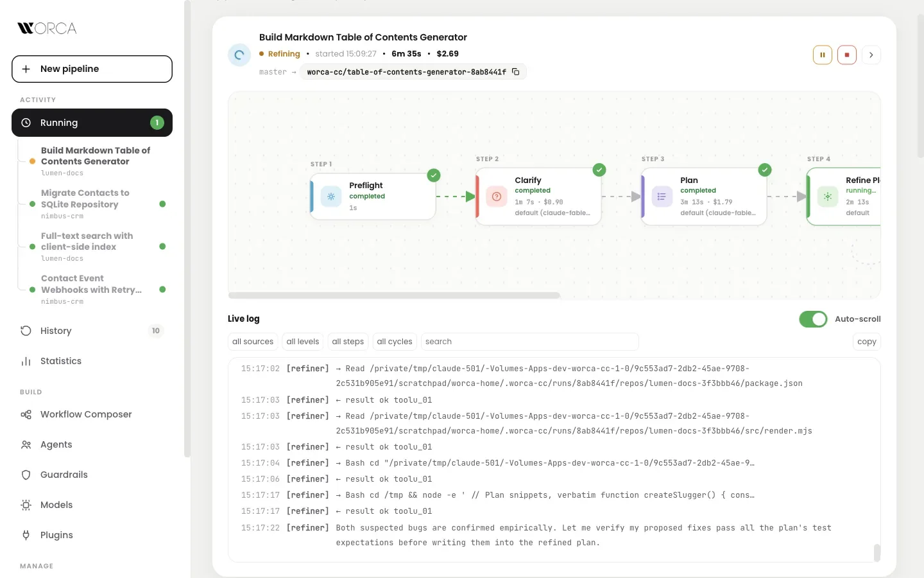Click the Agents people icon
924x578 pixels.
click(26, 444)
